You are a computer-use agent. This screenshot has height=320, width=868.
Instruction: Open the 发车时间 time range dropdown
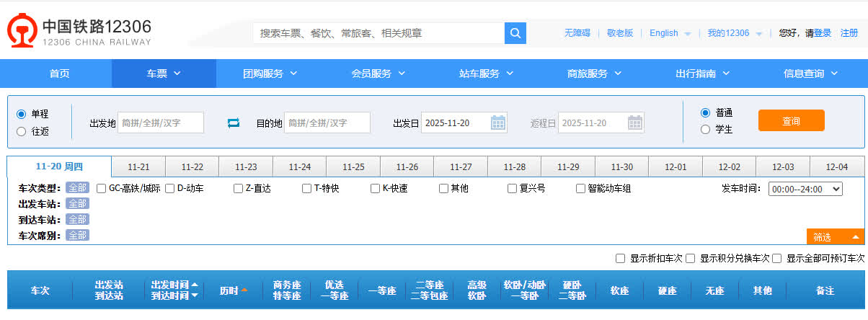pos(805,189)
